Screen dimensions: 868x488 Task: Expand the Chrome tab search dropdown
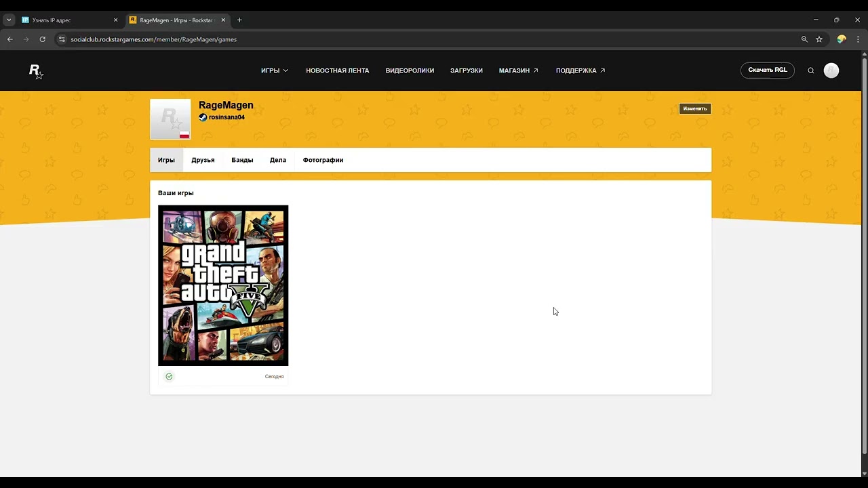9,20
